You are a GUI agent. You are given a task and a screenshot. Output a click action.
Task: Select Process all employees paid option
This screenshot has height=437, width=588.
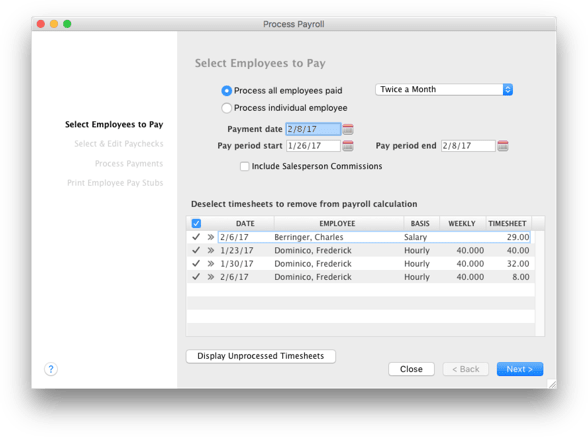pos(226,91)
